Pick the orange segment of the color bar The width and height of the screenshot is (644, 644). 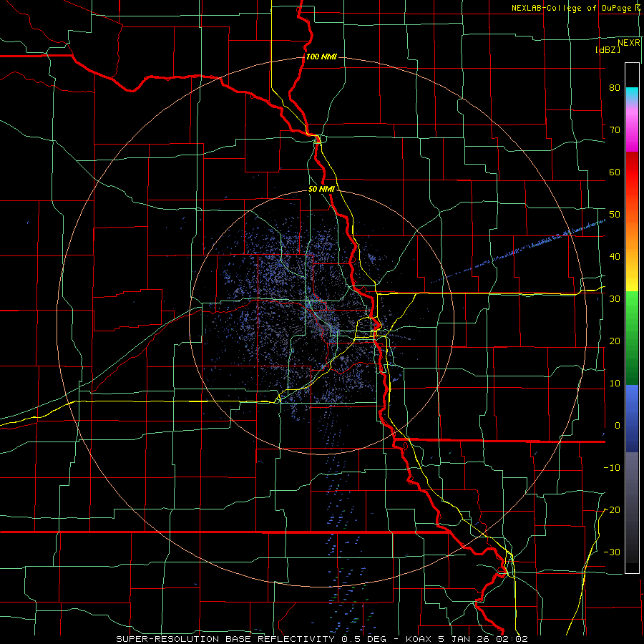(x=632, y=236)
